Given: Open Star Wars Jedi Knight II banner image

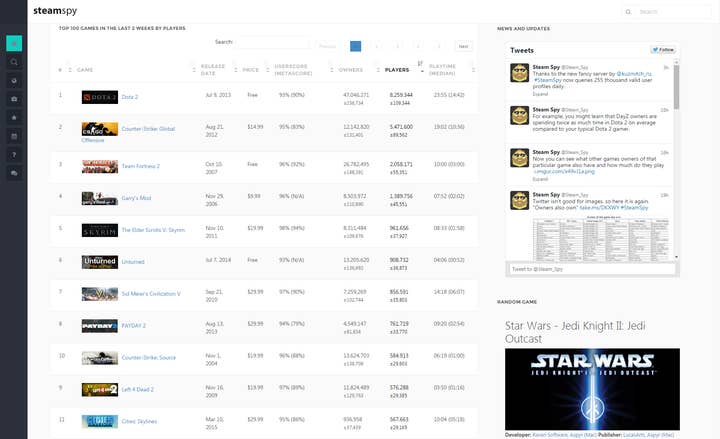Looking at the screenshot, I should coord(592,389).
